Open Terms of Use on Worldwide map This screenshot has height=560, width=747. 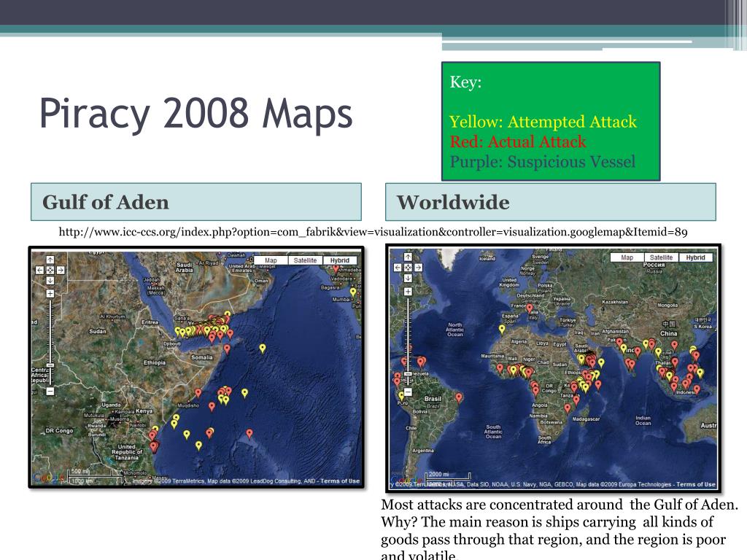coord(696,484)
